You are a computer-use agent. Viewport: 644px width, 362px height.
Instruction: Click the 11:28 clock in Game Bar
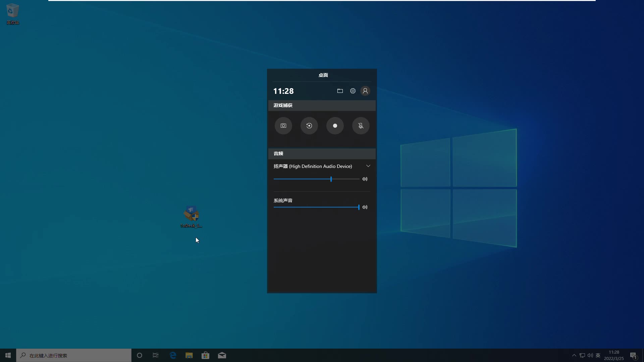tap(283, 91)
